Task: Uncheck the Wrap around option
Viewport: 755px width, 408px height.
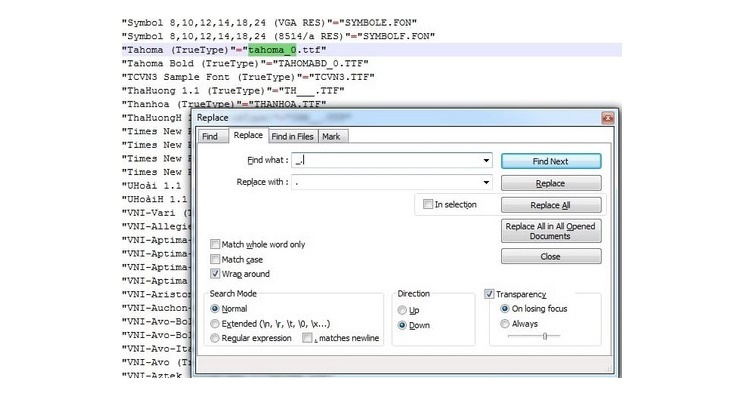Action: (x=216, y=274)
